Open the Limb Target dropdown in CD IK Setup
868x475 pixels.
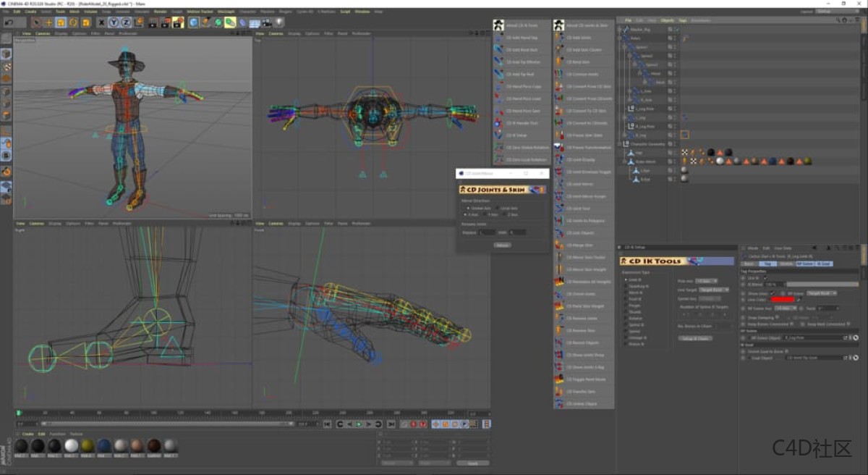pos(713,290)
